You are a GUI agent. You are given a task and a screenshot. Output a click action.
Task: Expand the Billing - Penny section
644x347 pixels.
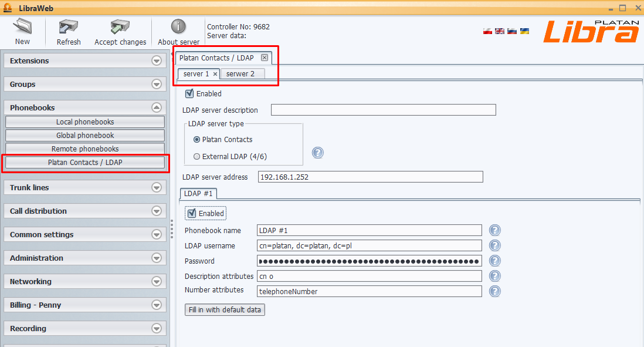click(157, 305)
